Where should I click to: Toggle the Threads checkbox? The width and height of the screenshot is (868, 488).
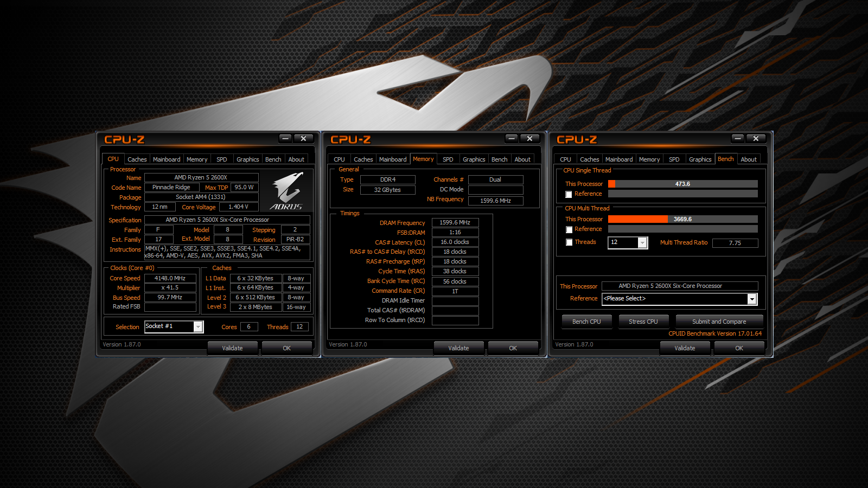point(569,242)
